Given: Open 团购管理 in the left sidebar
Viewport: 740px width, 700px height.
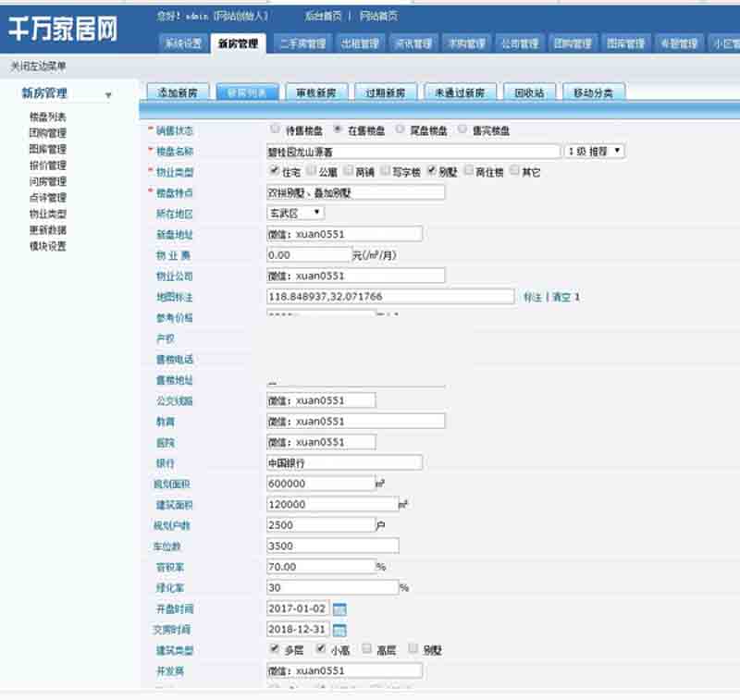Looking at the screenshot, I should pyautogui.click(x=47, y=133).
